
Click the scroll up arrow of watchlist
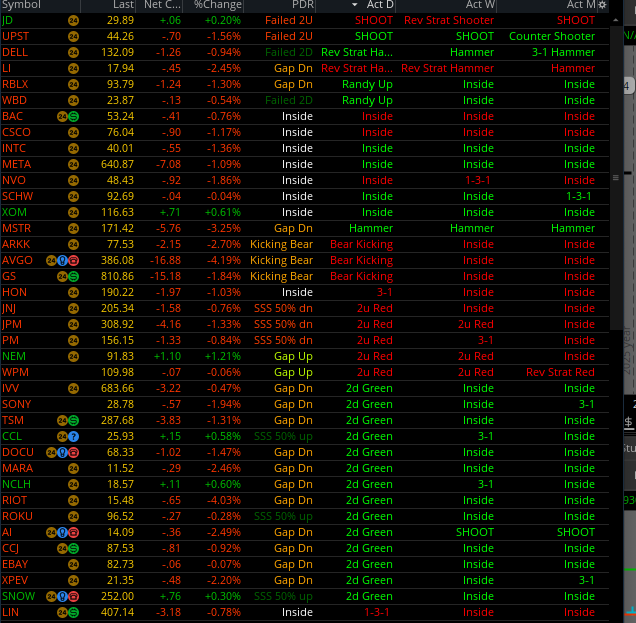pos(616,20)
